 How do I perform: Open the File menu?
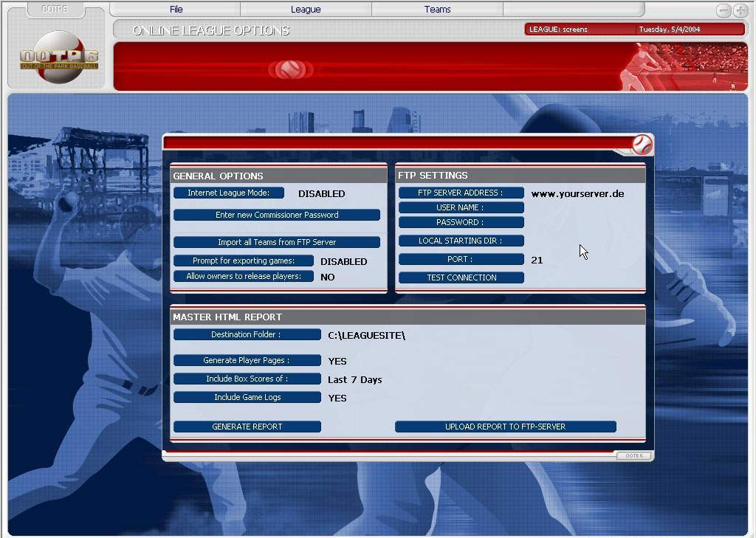click(x=176, y=10)
